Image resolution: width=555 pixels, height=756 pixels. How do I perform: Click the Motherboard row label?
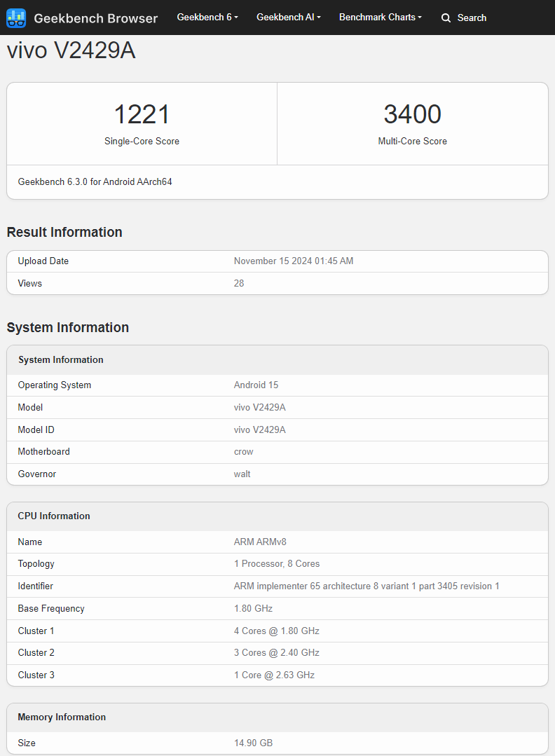pos(44,452)
